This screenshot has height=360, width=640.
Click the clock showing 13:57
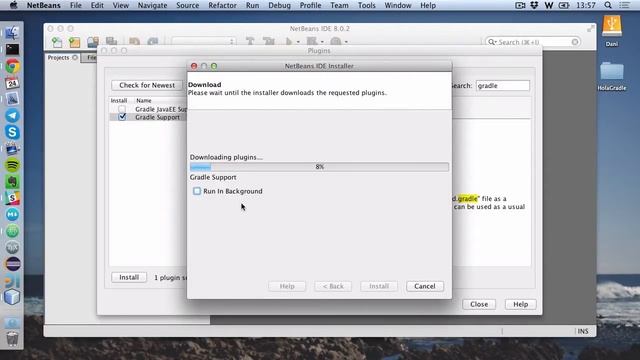[x=586, y=5]
